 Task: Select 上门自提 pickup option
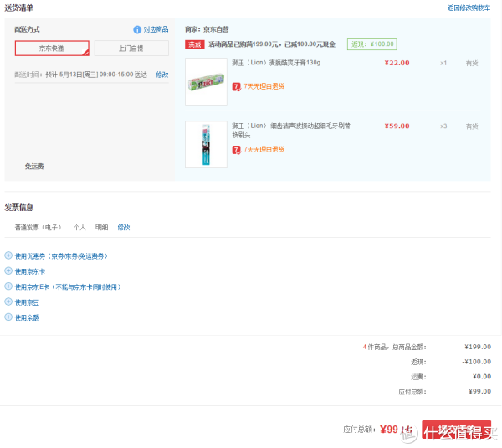(131, 49)
